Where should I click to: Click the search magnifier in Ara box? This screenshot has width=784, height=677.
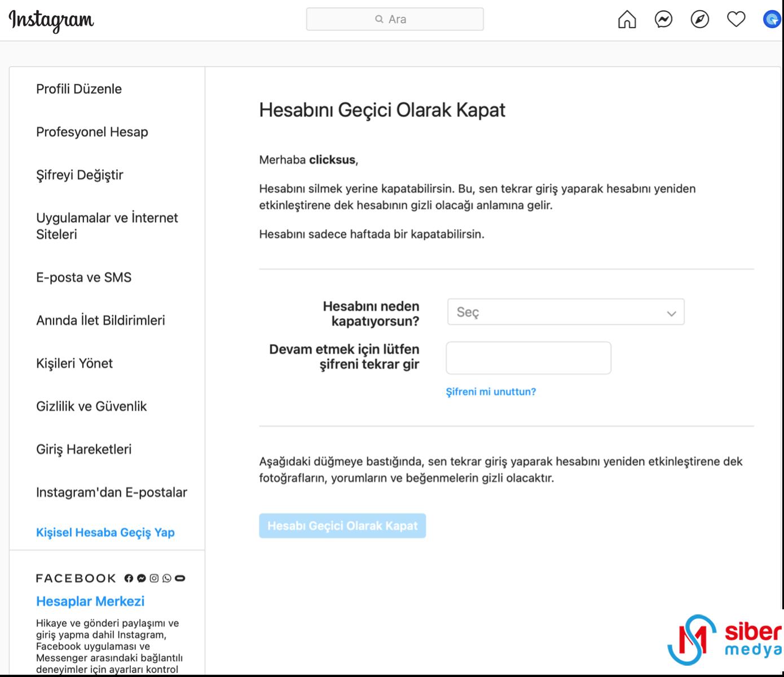click(x=379, y=19)
